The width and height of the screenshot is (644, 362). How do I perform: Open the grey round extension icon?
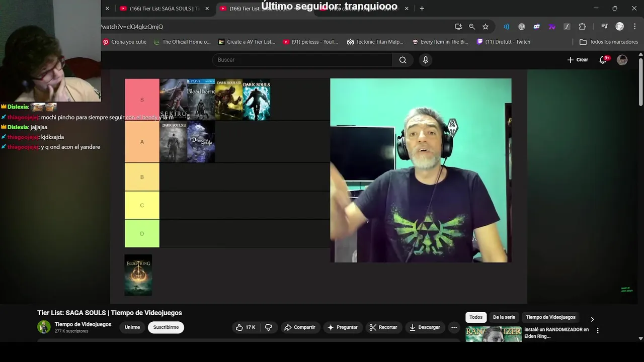click(x=522, y=27)
